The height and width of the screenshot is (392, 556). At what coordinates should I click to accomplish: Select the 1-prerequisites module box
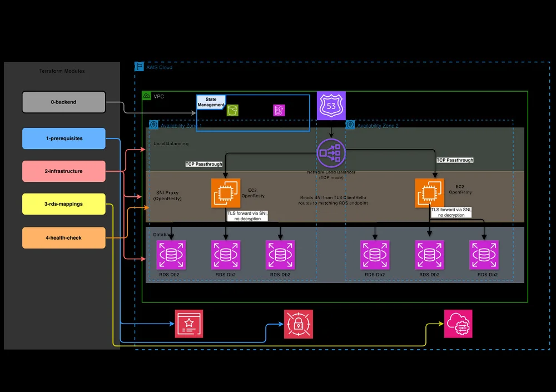coord(64,138)
